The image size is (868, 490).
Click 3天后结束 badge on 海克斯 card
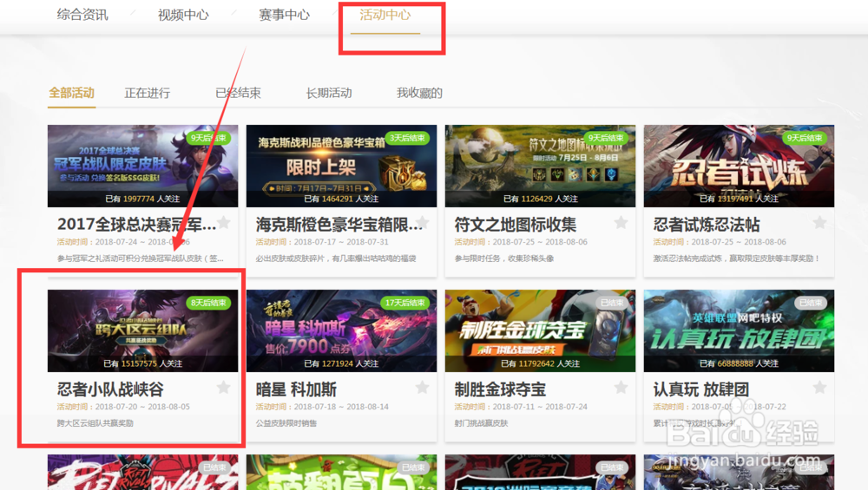407,138
